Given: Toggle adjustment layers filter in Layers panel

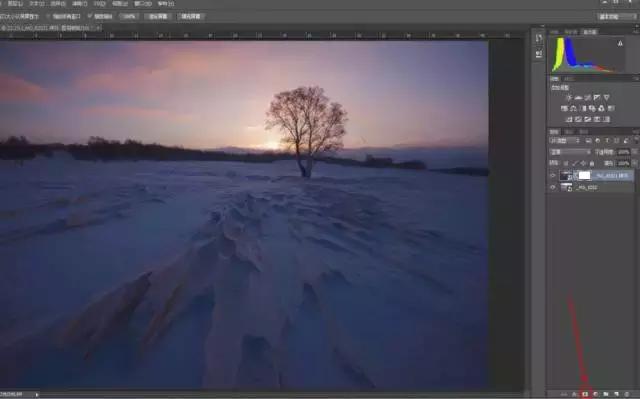Looking at the screenshot, I should click(598, 141).
